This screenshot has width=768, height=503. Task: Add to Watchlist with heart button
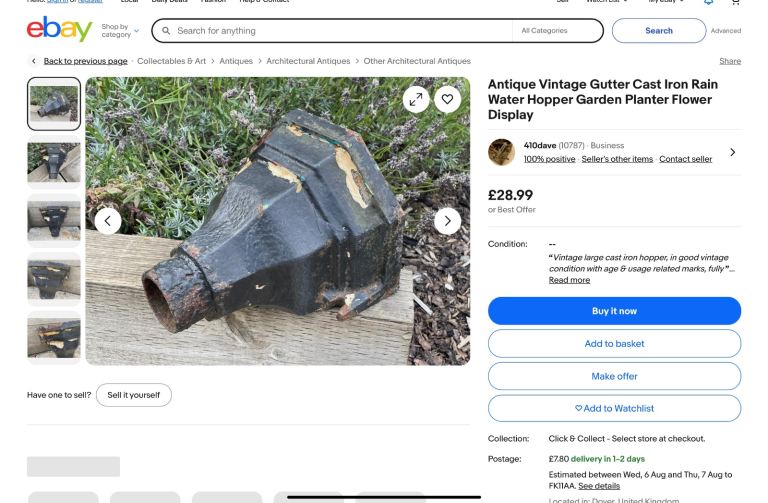(x=614, y=408)
